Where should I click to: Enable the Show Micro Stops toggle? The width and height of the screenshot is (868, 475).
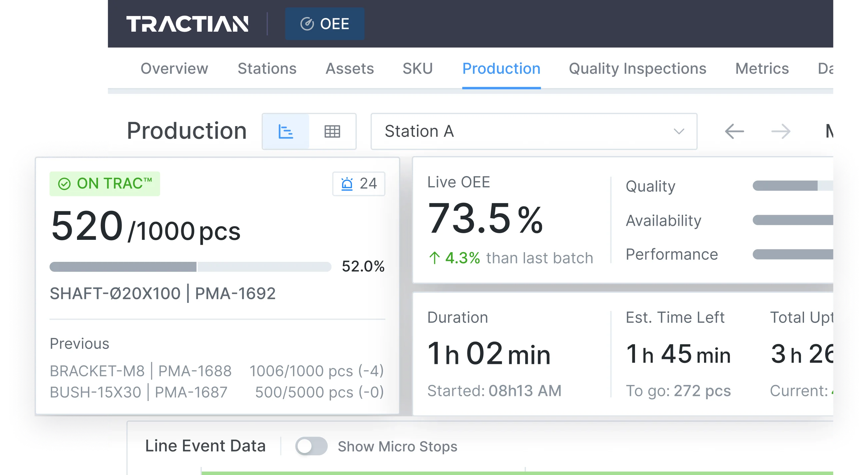pyautogui.click(x=312, y=446)
